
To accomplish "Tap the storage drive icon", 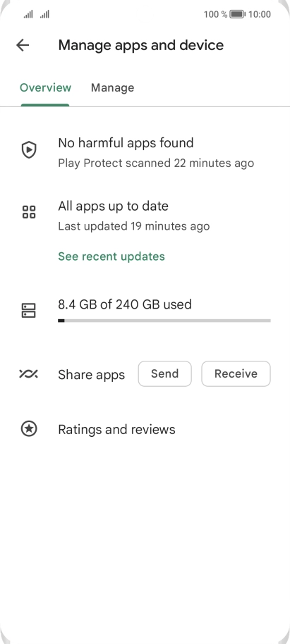I will click(x=28, y=311).
